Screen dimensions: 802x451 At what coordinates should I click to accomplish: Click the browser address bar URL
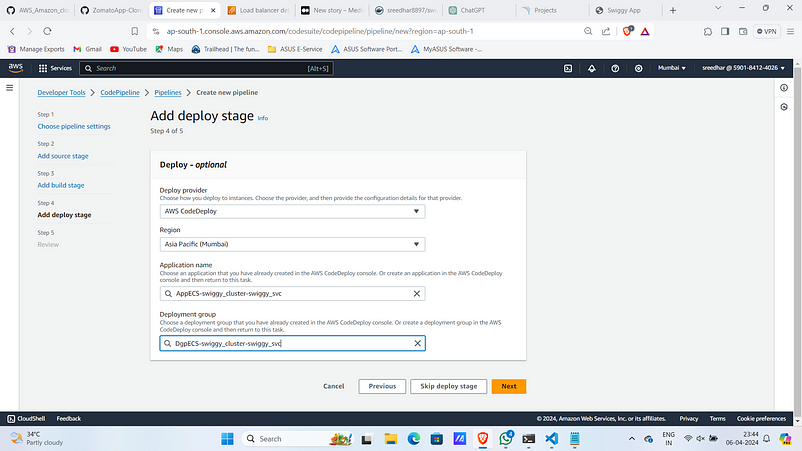click(320, 31)
